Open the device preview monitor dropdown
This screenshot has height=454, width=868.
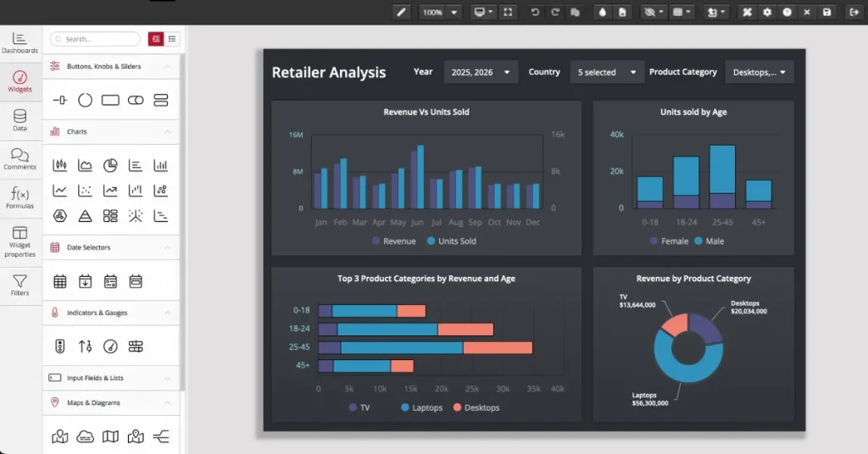(482, 12)
